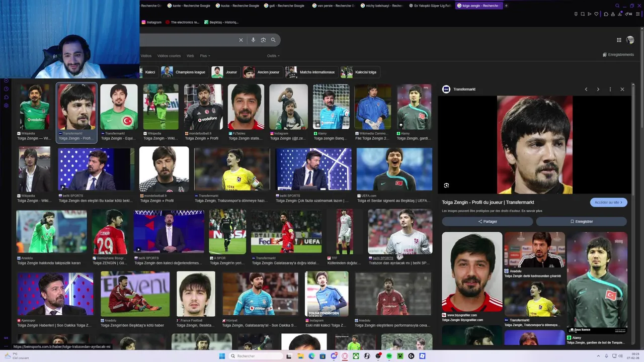The height and width of the screenshot is (362, 644).
Task: Expand the Plus search filter dropdown
Action: click(205, 56)
